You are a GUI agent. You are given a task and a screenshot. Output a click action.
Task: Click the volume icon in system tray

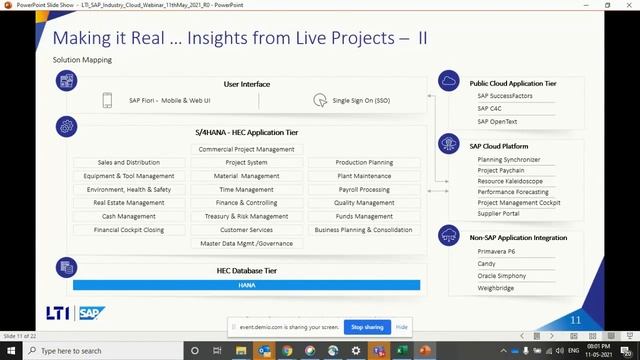560,351
